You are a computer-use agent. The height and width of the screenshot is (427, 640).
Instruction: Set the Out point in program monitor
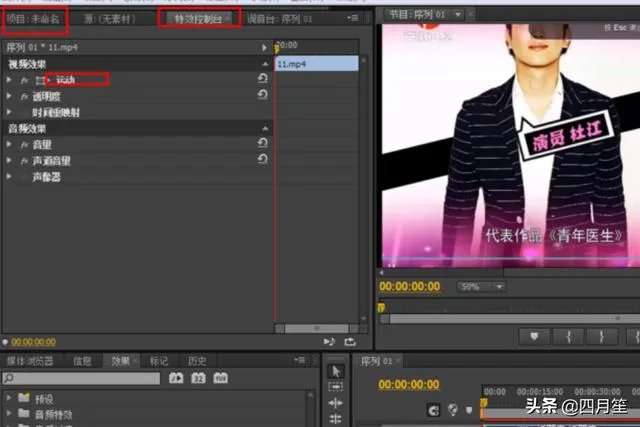602,336
